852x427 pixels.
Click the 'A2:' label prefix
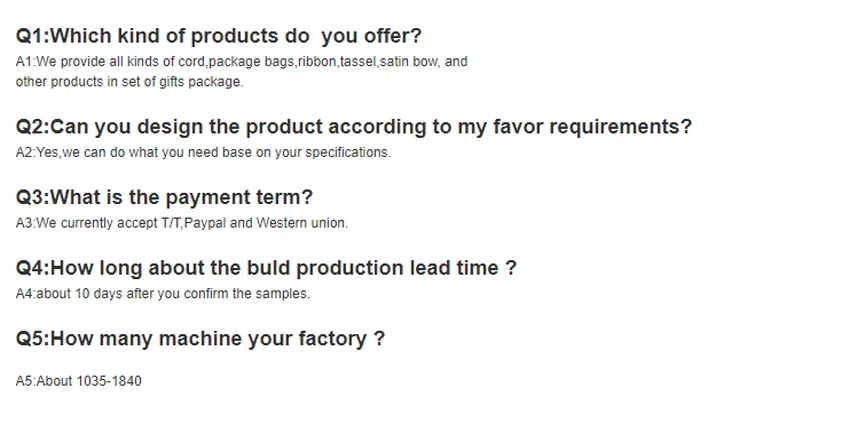pyautogui.click(x=25, y=153)
